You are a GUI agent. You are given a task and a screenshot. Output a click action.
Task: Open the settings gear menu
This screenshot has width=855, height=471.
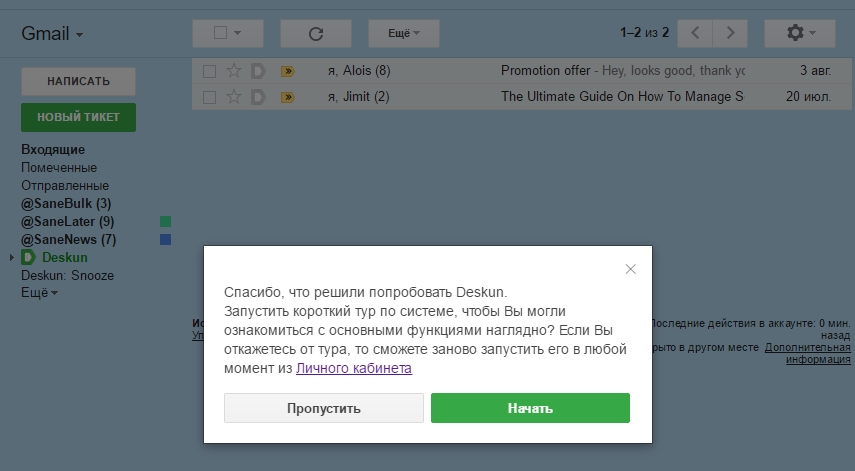point(799,33)
